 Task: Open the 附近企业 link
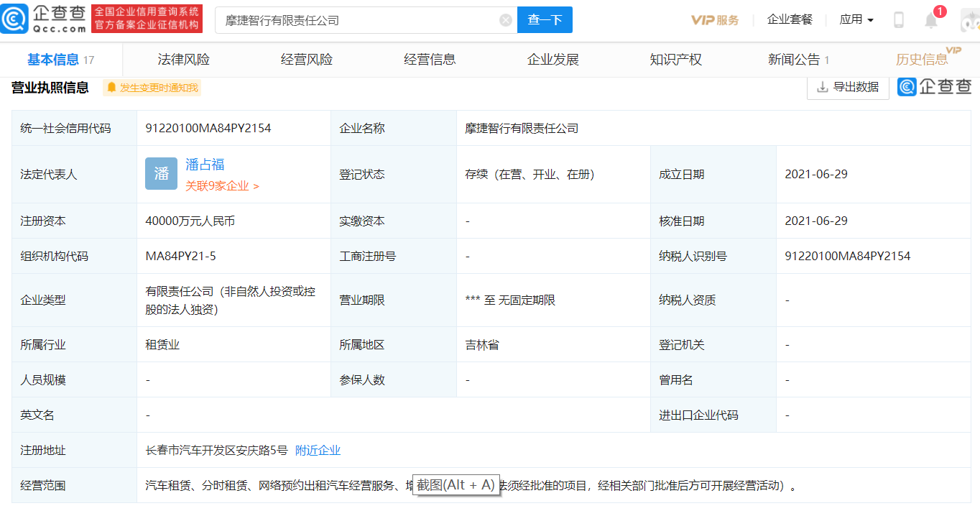point(318,450)
